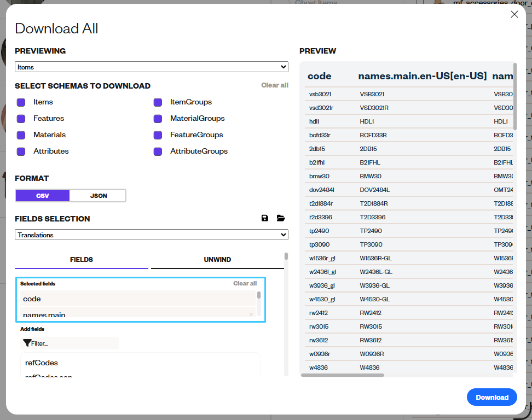
Task: Click preview cell w4530_gl
Action: [322, 299]
